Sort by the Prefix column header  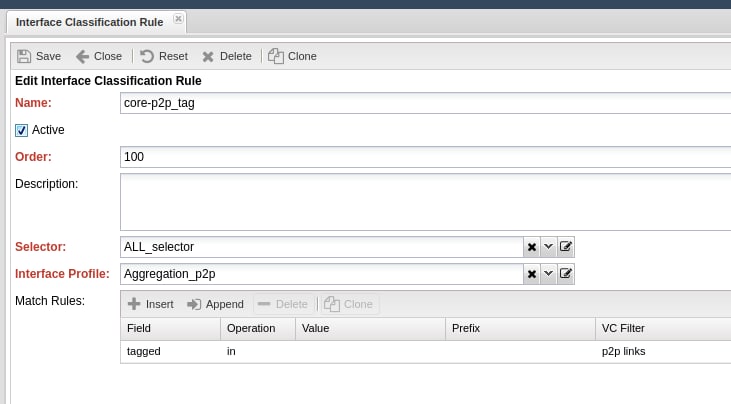click(520, 329)
